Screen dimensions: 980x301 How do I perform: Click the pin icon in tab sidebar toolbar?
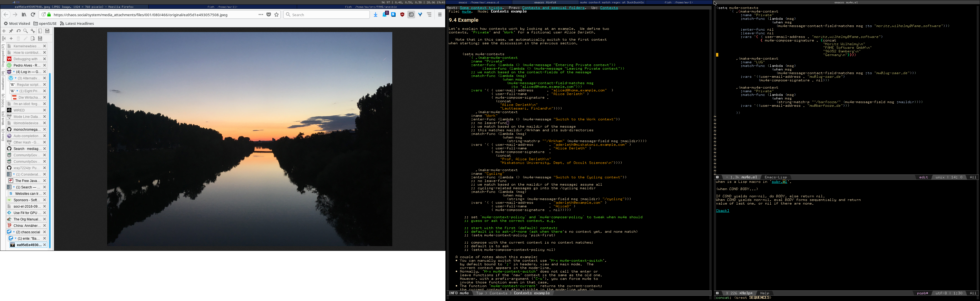(x=11, y=31)
